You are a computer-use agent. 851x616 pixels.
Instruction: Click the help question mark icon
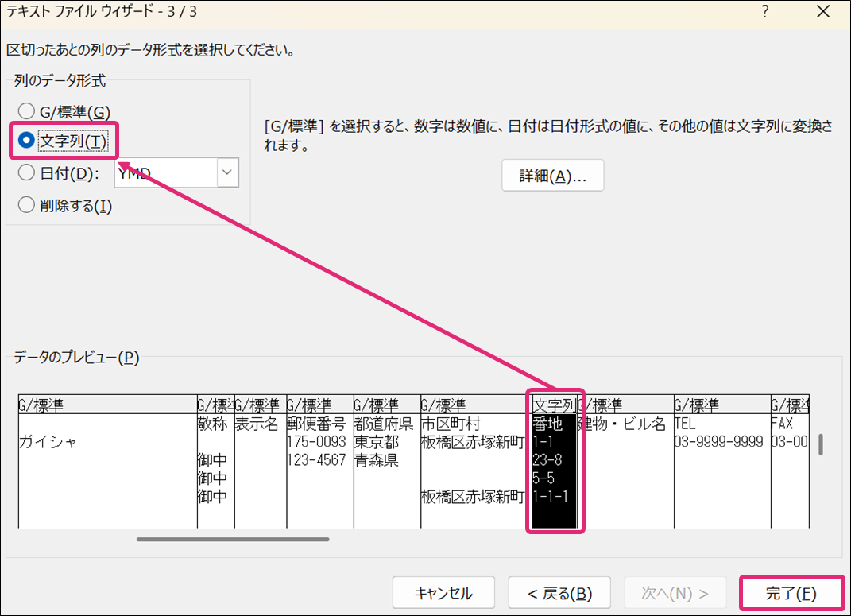(x=765, y=12)
